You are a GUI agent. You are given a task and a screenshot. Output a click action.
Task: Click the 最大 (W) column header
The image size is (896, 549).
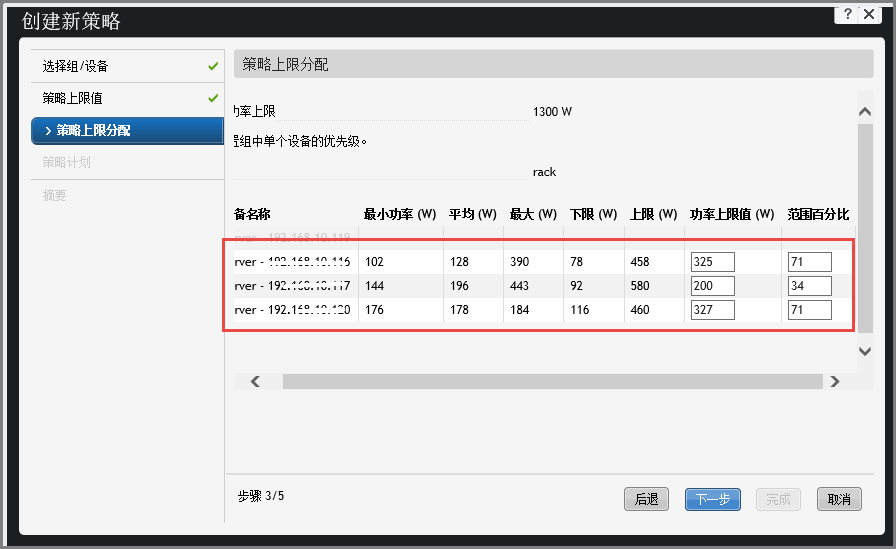pyautogui.click(x=533, y=214)
